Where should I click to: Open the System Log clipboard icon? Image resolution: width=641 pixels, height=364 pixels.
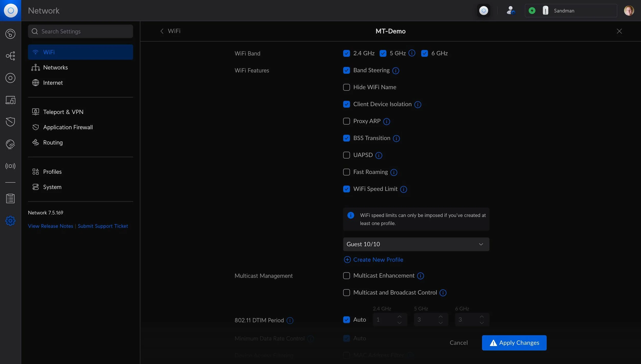[10, 199]
